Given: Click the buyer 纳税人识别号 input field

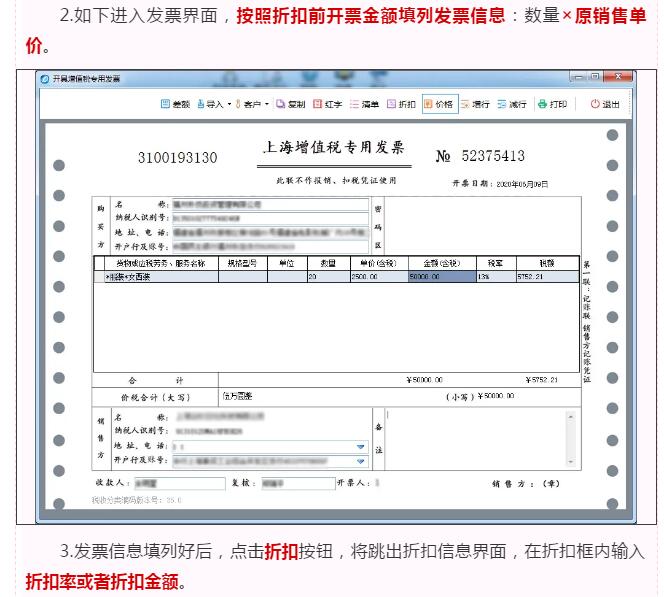Looking at the screenshot, I should point(270,218).
